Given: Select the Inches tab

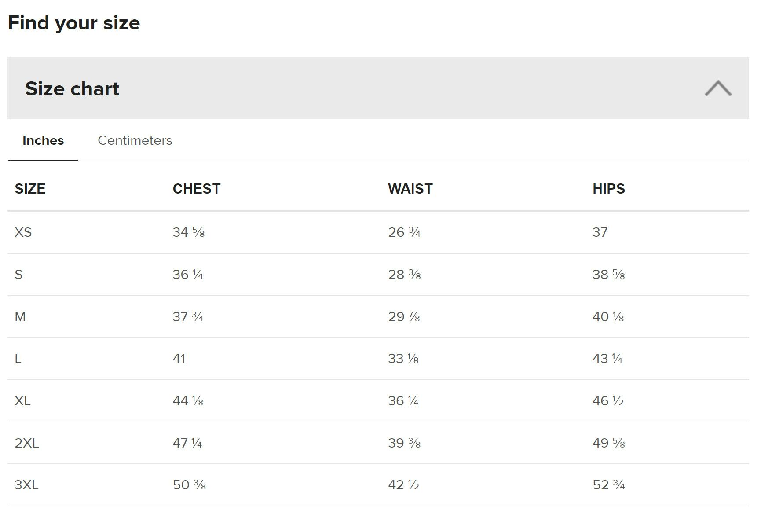Looking at the screenshot, I should 43,140.
